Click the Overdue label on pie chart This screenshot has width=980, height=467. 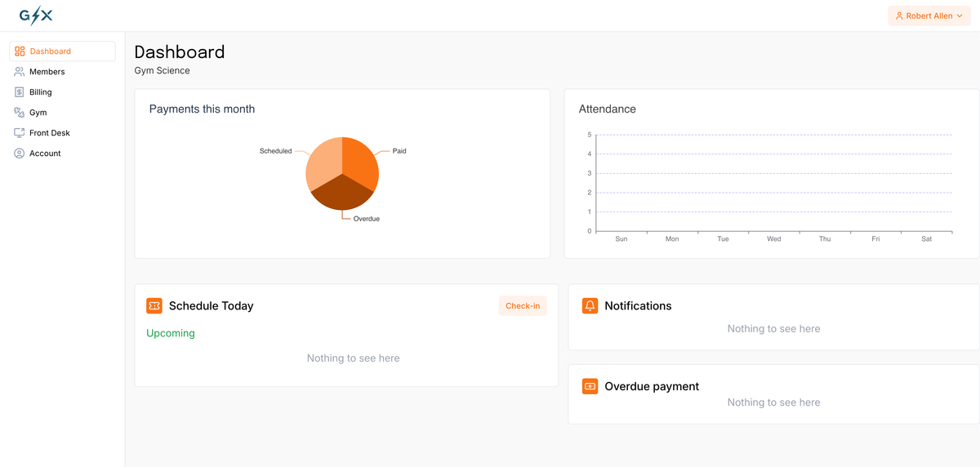click(x=367, y=219)
